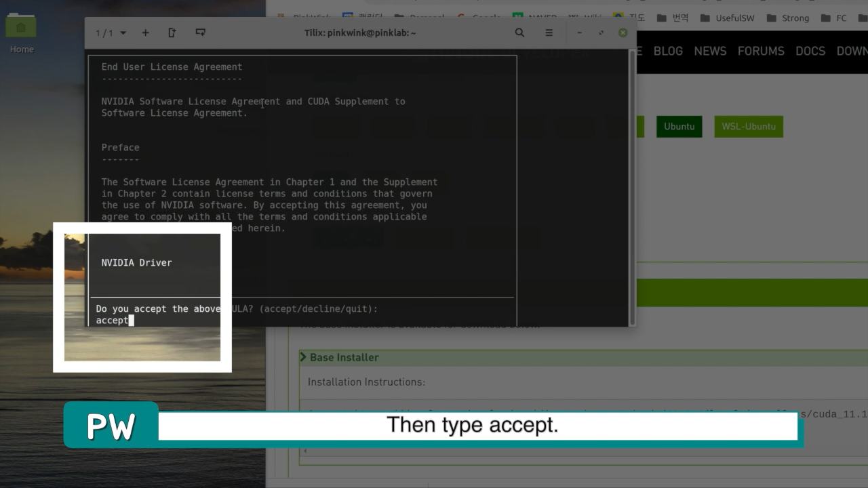The height and width of the screenshot is (488, 868).
Task: Click the Tilix terminal vertical scrollbar
Action: [633, 187]
